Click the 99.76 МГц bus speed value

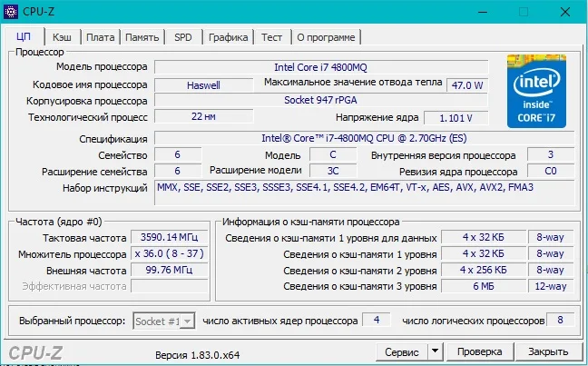coord(169,270)
